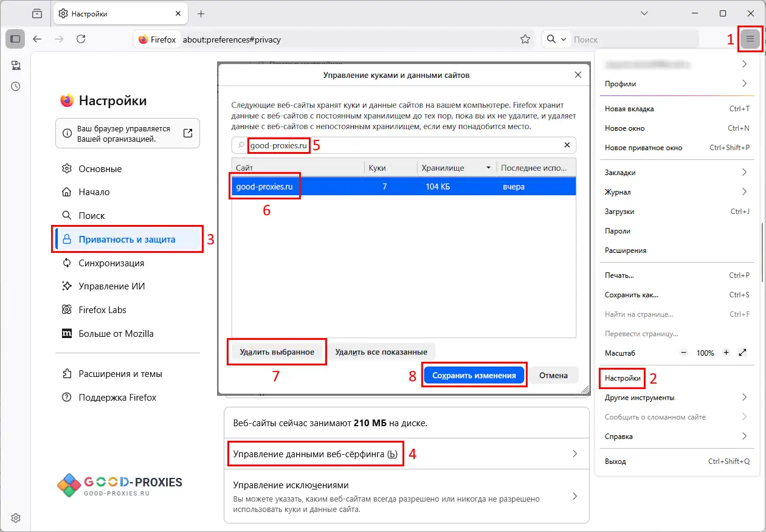Open Управление исключениями row

(x=407, y=496)
